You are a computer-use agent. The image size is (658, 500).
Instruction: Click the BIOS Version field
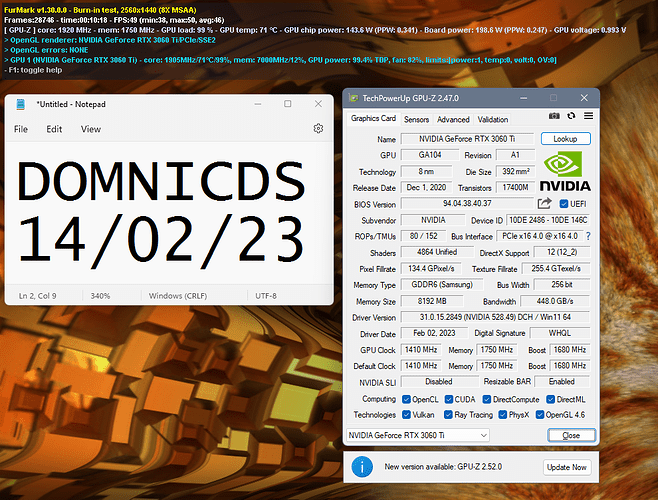(x=467, y=204)
